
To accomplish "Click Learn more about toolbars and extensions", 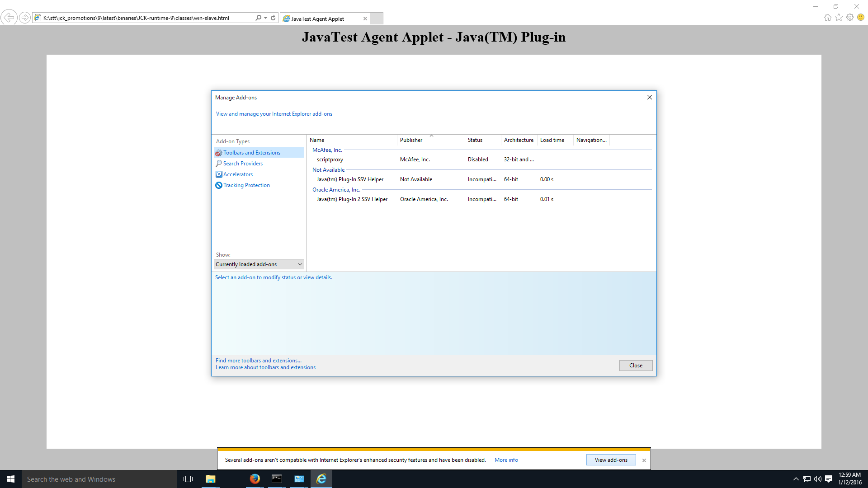I will click(x=266, y=367).
